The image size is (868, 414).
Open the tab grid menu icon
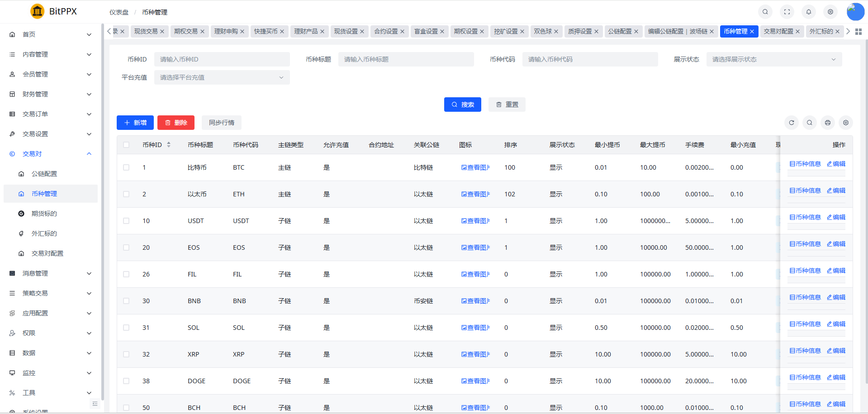coord(858,32)
